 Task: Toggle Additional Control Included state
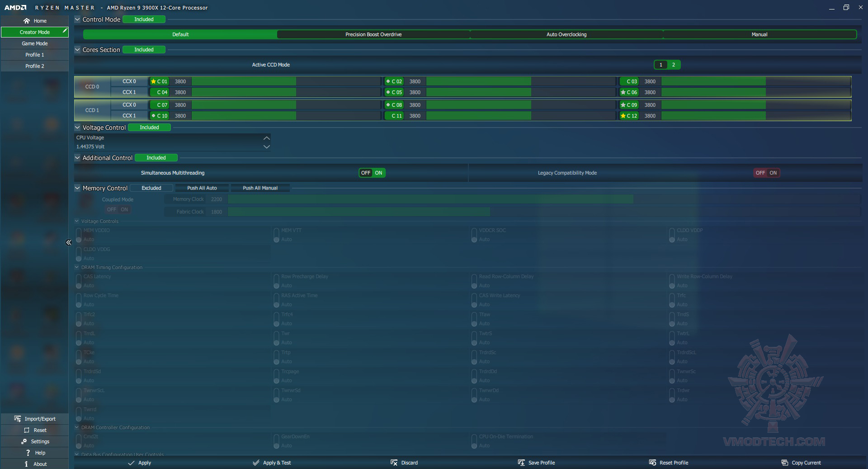click(x=156, y=158)
